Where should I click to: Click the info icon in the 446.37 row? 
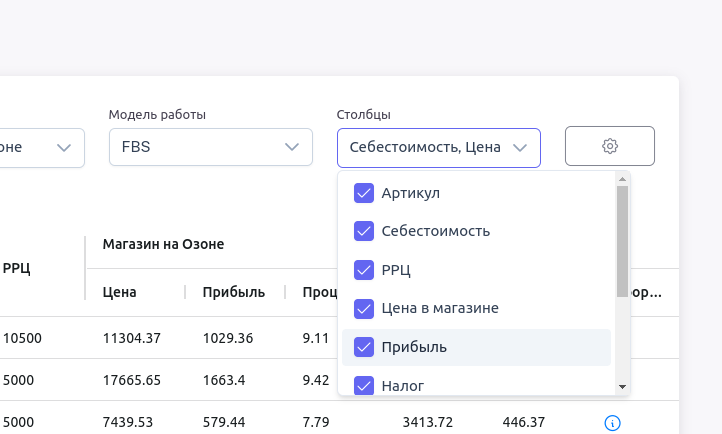click(612, 422)
